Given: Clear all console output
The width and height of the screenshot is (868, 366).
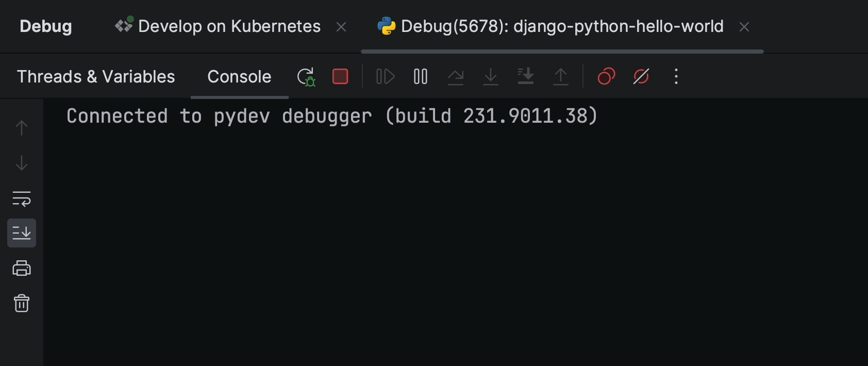Looking at the screenshot, I should click(22, 303).
